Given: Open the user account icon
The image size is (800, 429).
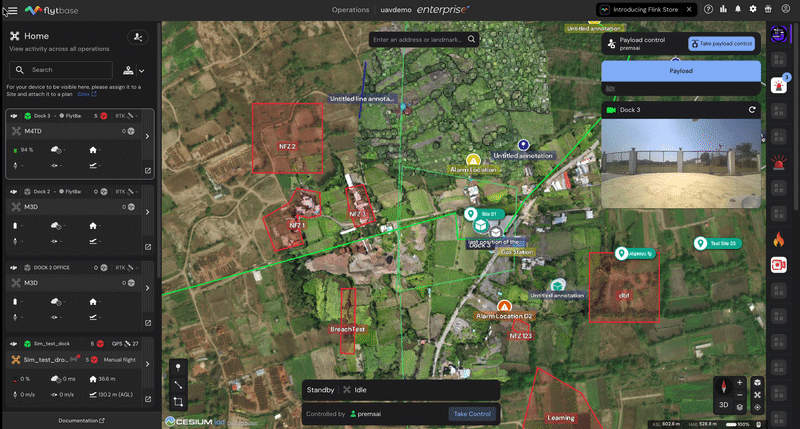Looking at the screenshot, I should point(786,9).
